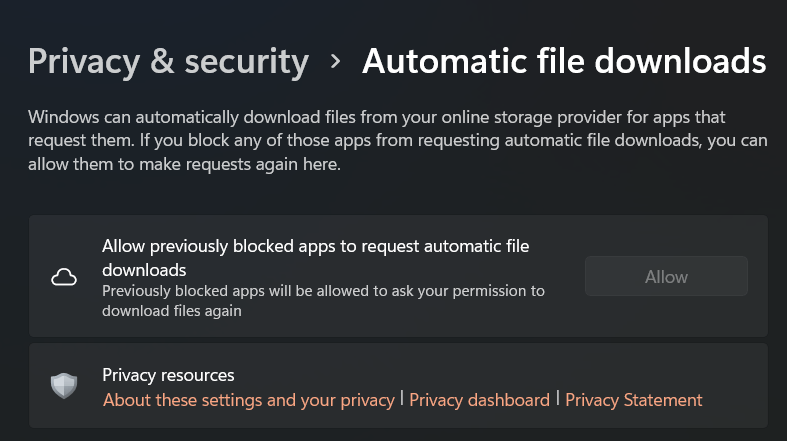Open the Privacy dashboard link

click(479, 400)
